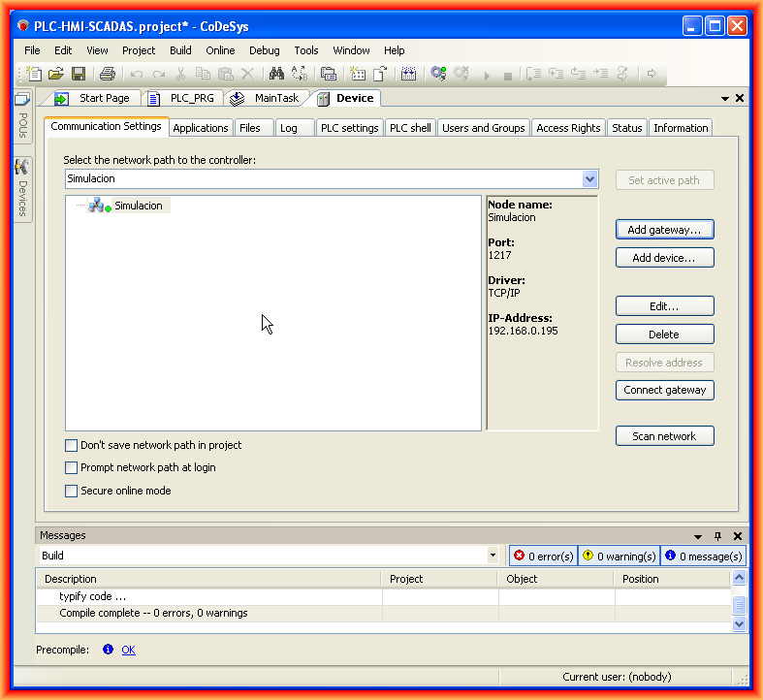Open the Devices side panel

(x=21, y=189)
